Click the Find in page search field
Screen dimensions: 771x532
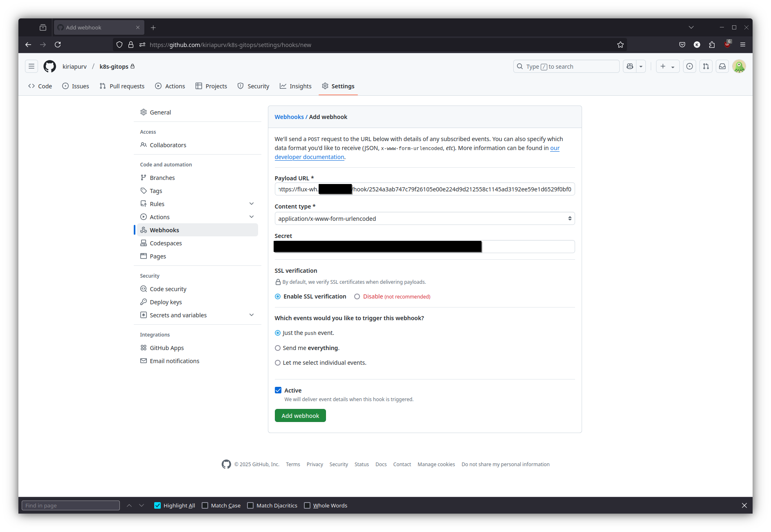click(x=71, y=505)
